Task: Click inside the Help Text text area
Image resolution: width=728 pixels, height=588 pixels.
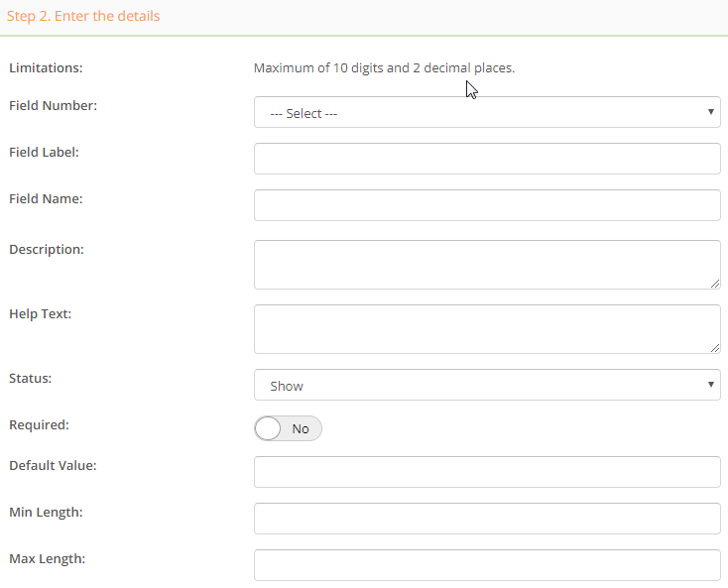Action: point(487,329)
